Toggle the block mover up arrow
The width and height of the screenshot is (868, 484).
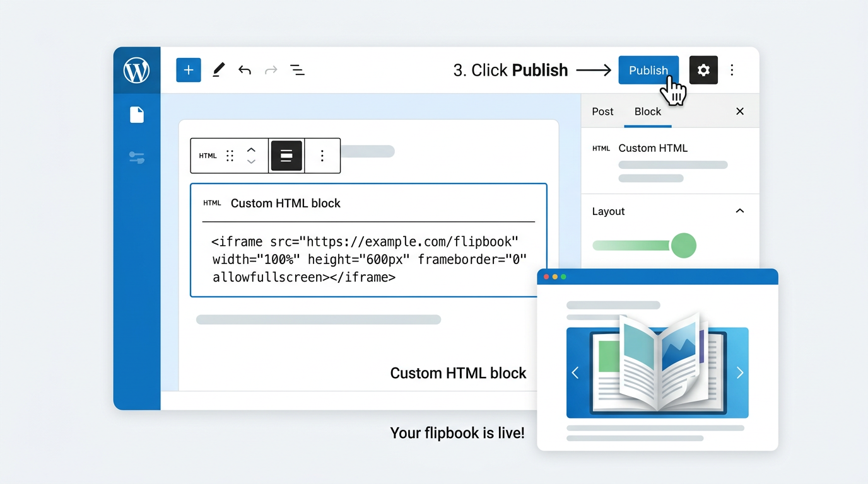(x=251, y=150)
